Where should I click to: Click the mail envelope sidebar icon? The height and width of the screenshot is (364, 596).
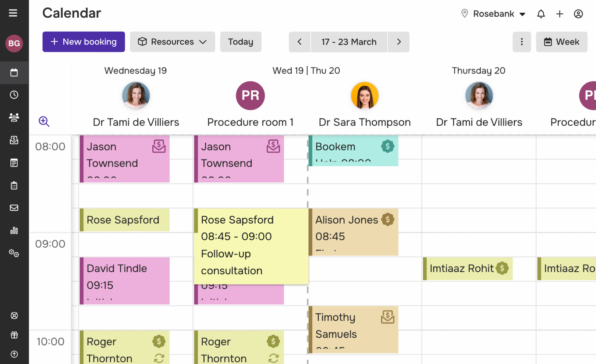pos(14,208)
